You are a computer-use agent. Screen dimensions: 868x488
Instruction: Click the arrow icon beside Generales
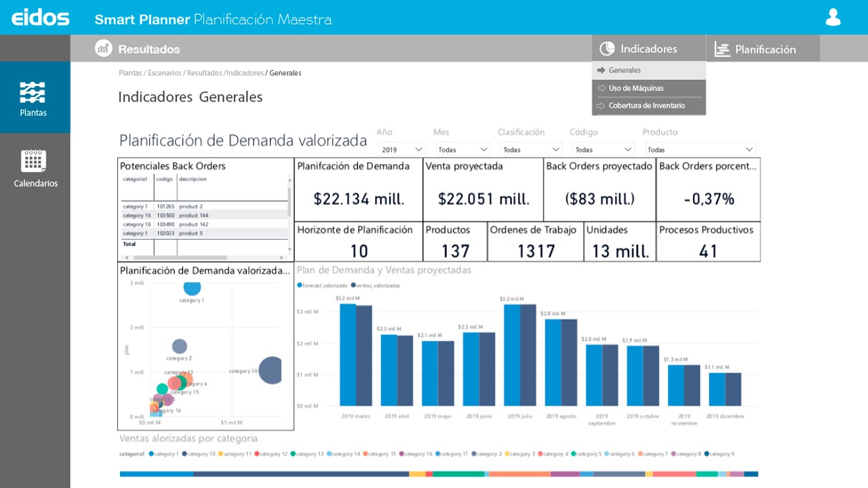point(601,70)
